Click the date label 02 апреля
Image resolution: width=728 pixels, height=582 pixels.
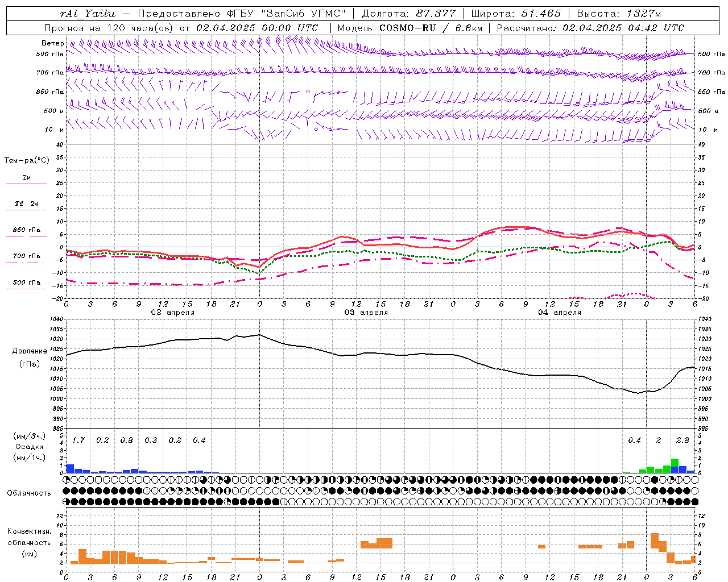pyautogui.click(x=173, y=312)
